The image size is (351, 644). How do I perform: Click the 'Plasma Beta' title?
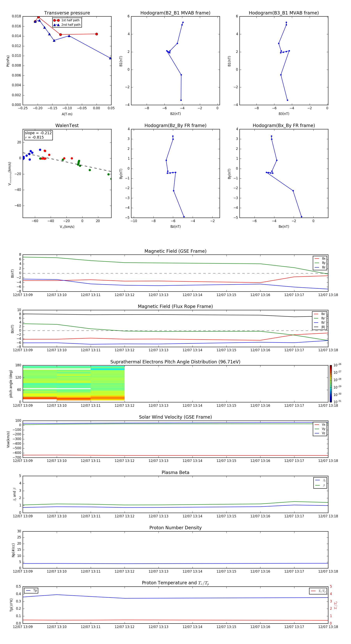[175, 473]
